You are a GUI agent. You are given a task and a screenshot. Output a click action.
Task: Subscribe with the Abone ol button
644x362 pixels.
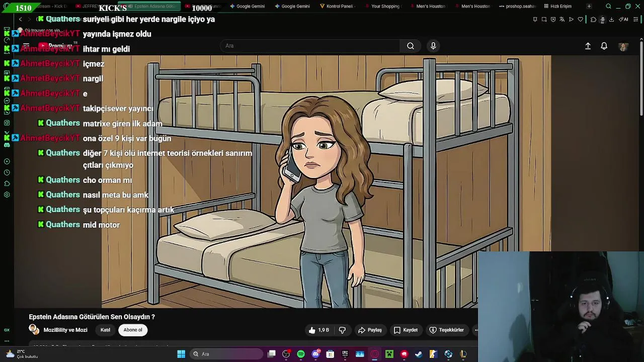(x=133, y=330)
